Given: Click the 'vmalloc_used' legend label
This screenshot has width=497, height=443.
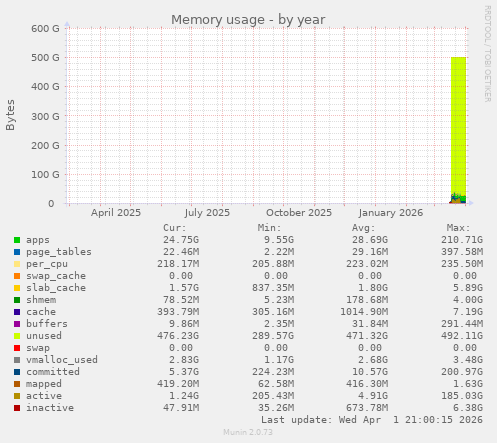Looking at the screenshot, I should tap(62, 360).
